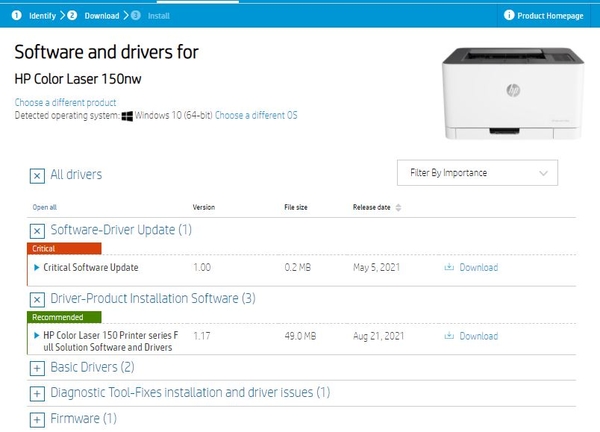The height and width of the screenshot is (432, 600).
Task: Click HP Color Laser 150 Printer series title
Action: 111,341
